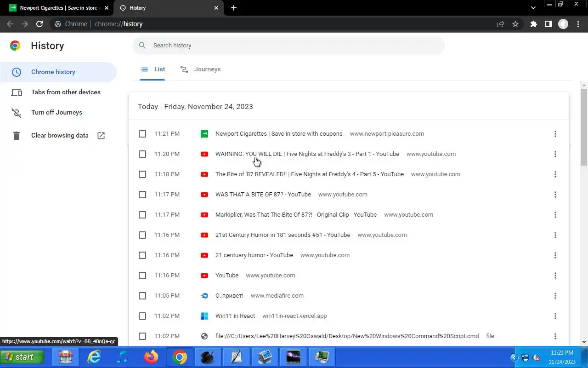Open actions menu for Newport Cigarettes entry
This screenshot has width=588, height=368.
pos(555,134)
